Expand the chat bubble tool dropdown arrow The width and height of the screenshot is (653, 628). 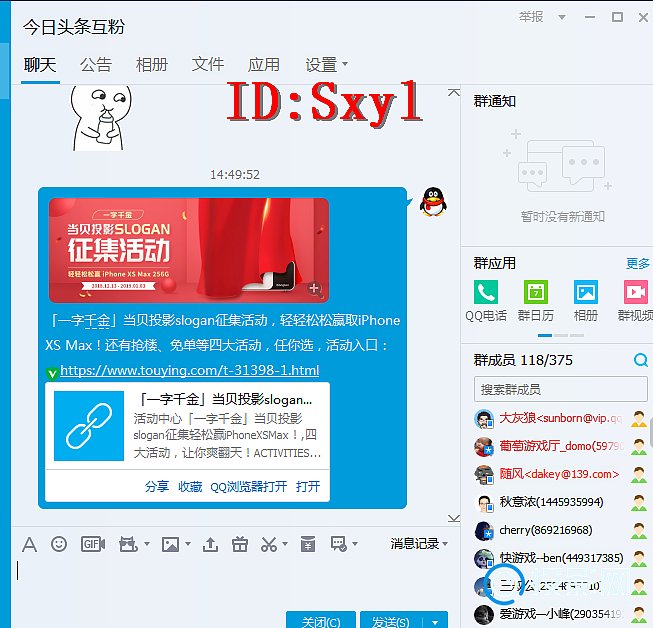tap(355, 543)
